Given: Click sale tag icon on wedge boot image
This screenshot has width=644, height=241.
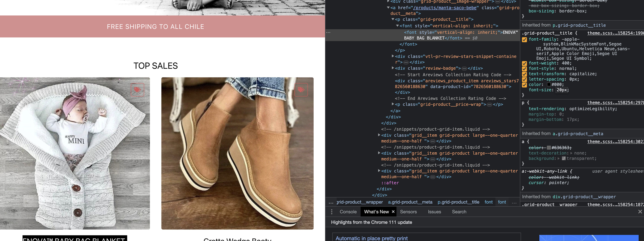Looking at the screenshot, I should tap(301, 90).
